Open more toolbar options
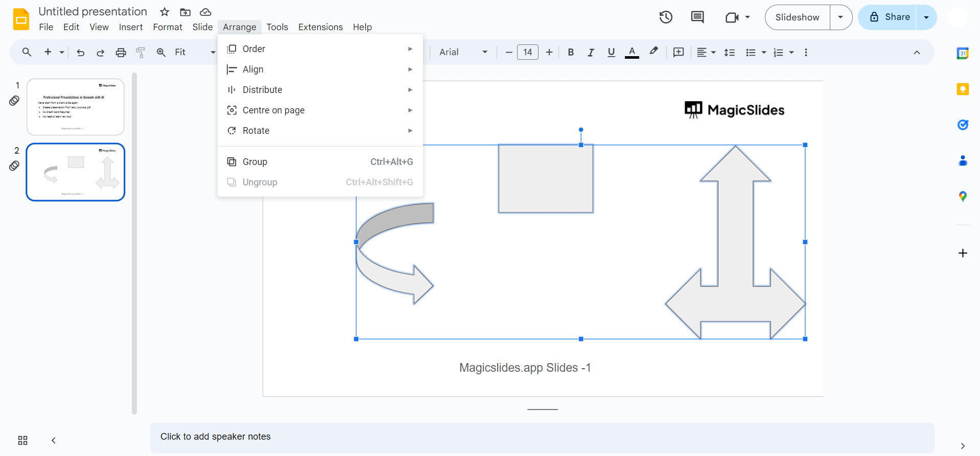The width and height of the screenshot is (980, 456). click(806, 52)
